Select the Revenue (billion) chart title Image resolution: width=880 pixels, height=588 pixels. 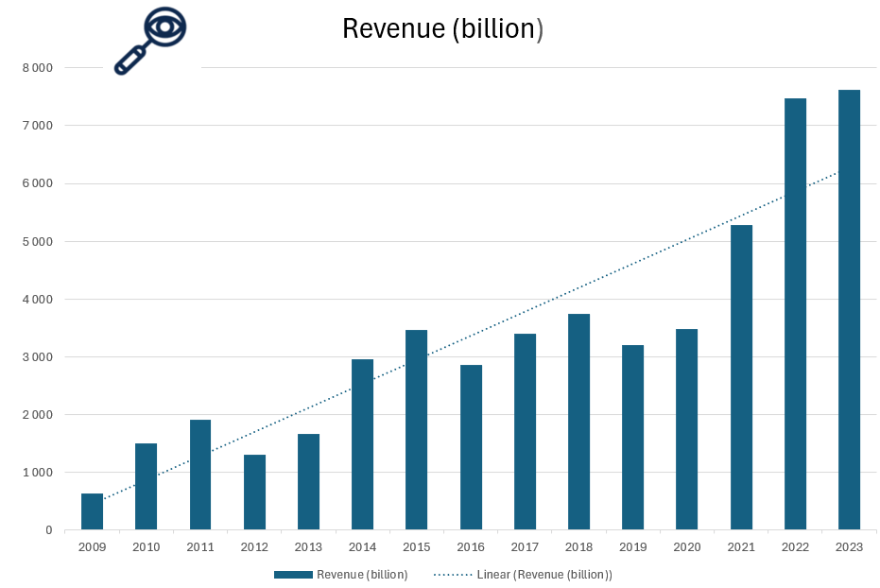(442, 29)
